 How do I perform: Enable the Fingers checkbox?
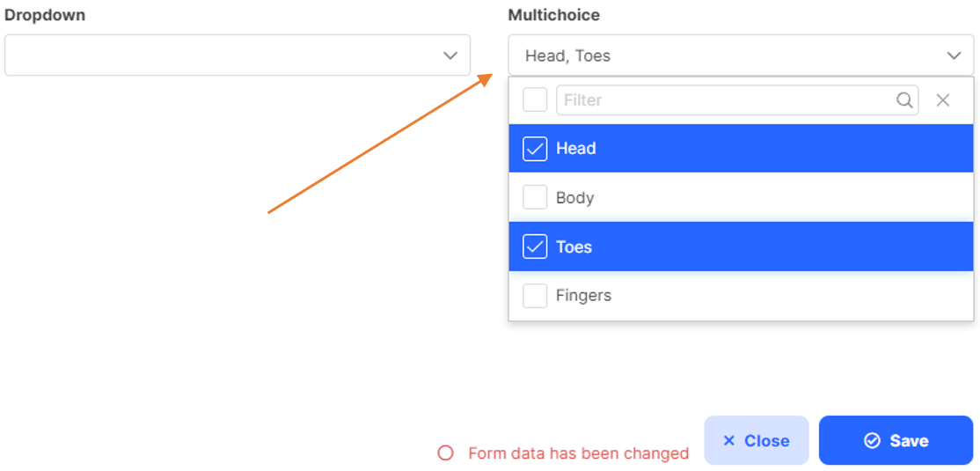point(535,296)
